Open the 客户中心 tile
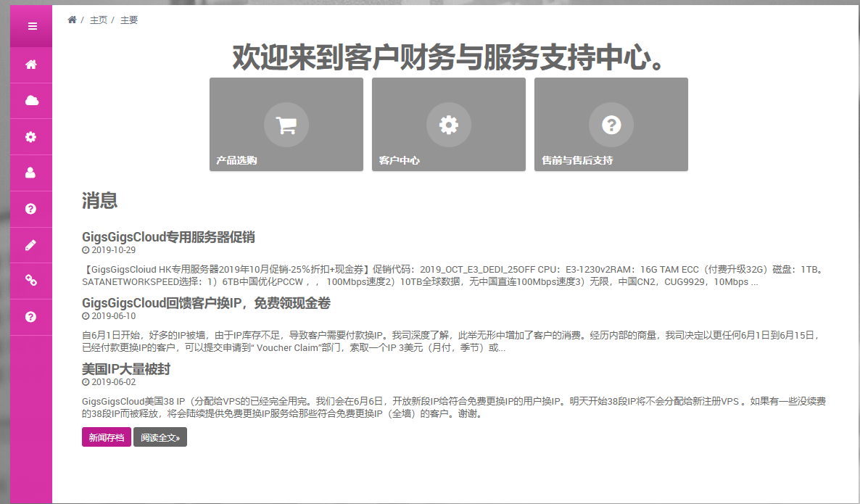Viewport: 860px width, 504px height. click(x=448, y=125)
